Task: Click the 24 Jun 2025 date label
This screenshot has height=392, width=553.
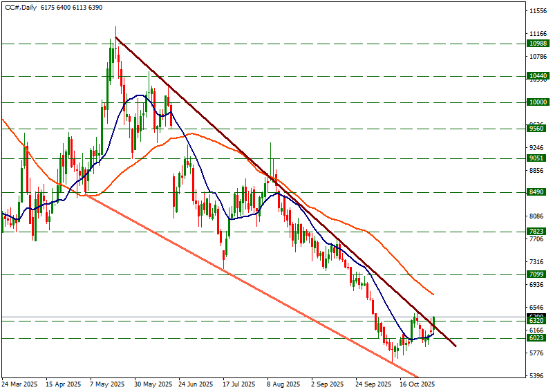Action: pos(195,384)
